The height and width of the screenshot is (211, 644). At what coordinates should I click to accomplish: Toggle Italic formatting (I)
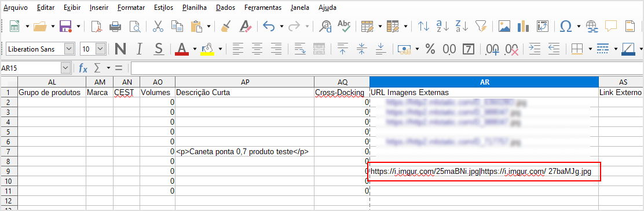[139, 49]
